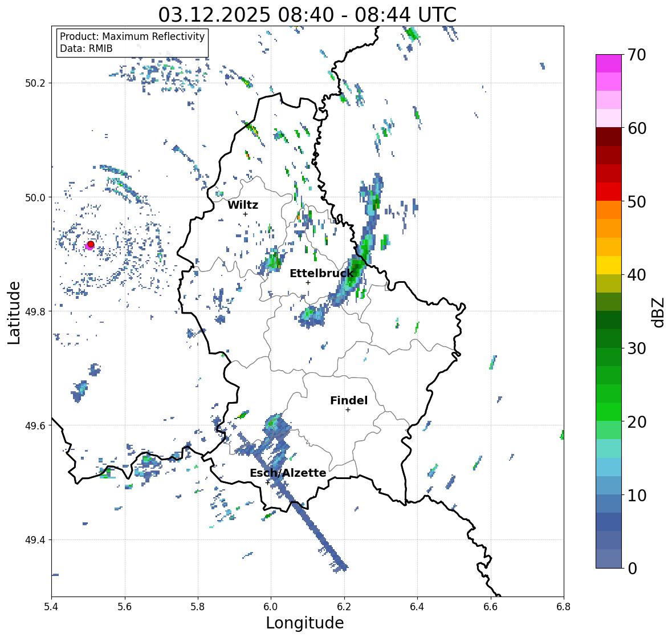
Task: Click the plot title showing 03.12.2025 08:40 - 08:44 UTC
Action: pyautogui.click(x=307, y=15)
